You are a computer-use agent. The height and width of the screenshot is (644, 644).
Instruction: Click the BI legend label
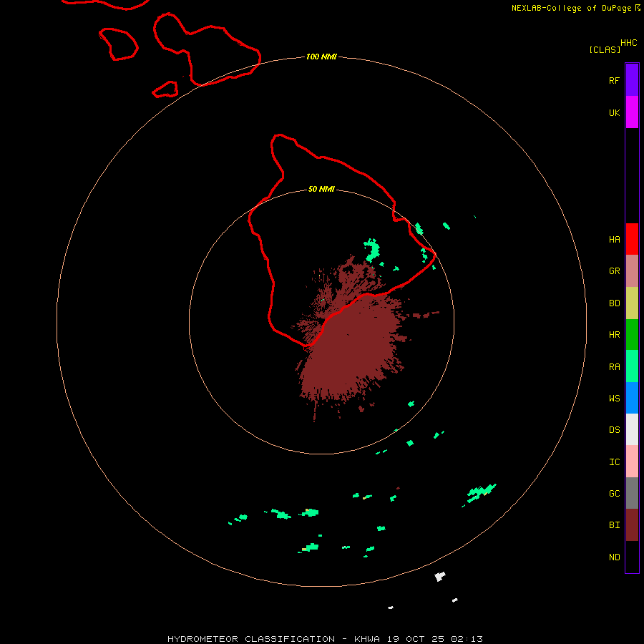[x=614, y=525]
